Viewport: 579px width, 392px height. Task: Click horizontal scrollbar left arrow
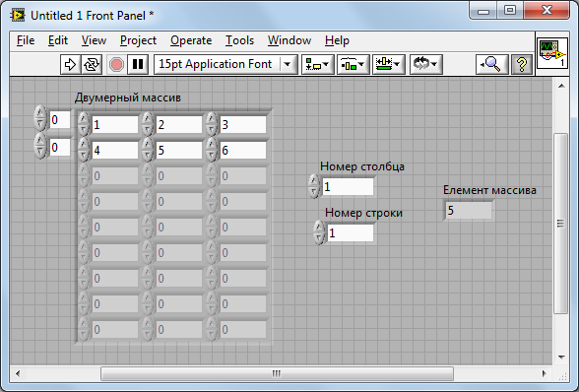pyautogui.click(x=18, y=373)
